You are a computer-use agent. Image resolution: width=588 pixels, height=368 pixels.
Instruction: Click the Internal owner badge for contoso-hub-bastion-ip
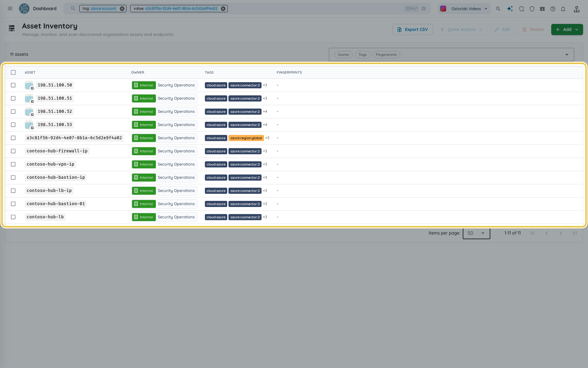144,178
